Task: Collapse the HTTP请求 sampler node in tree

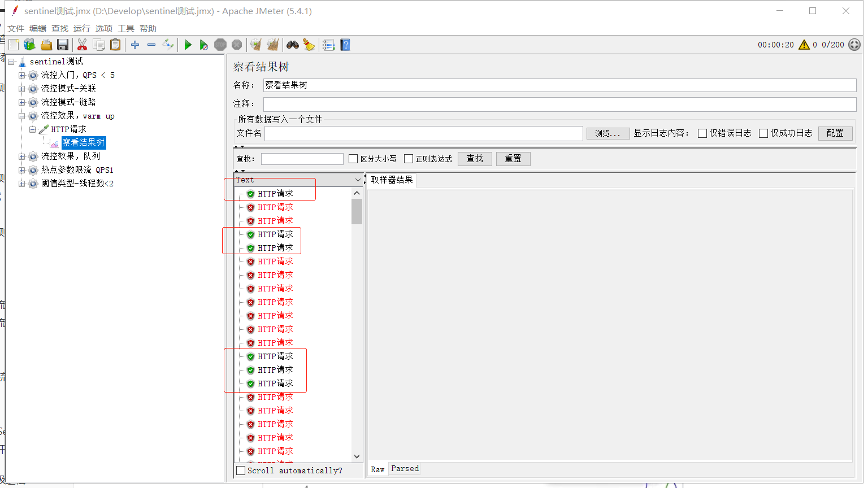Action: tap(33, 129)
